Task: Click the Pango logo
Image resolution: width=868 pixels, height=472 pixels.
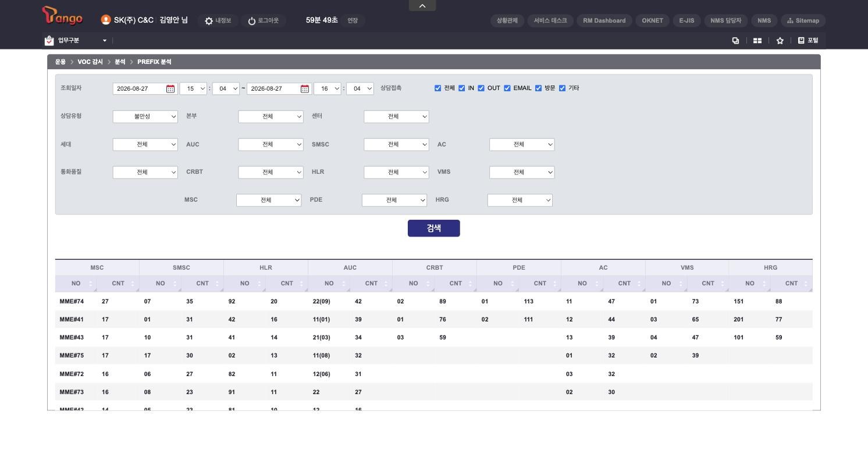Action: coord(63,16)
